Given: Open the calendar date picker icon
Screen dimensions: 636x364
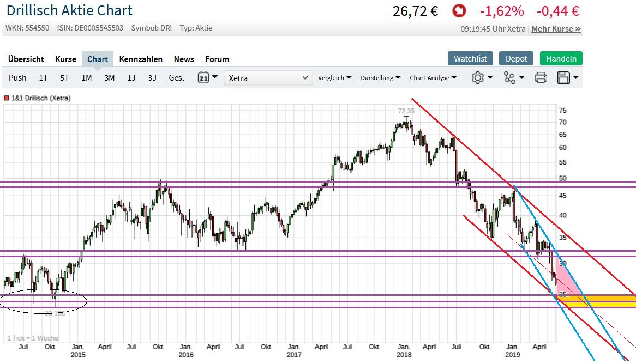Looking at the screenshot, I should tap(203, 77).
